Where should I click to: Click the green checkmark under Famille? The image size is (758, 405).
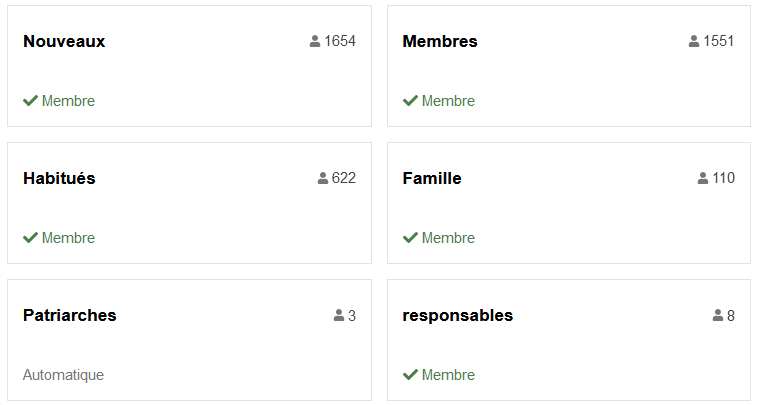(x=410, y=237)
